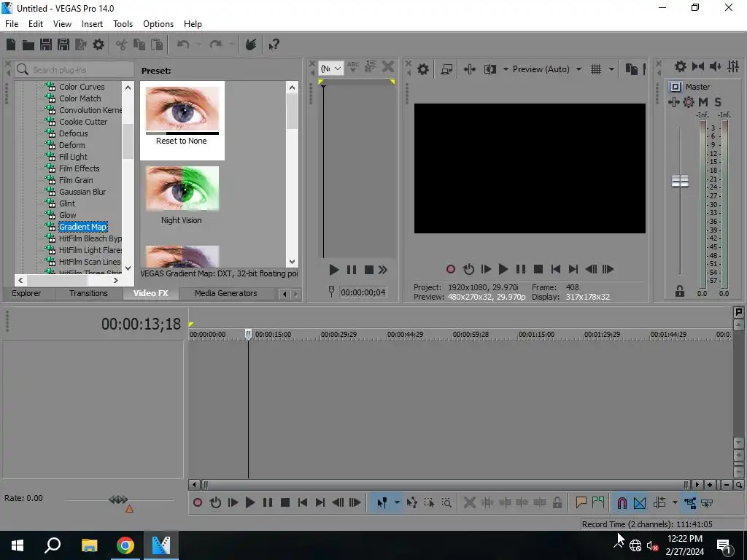Switch to the Transitions tab
The height and width of the screenshot is (560, 747).
pyautogui.click(x=88, y=293)
